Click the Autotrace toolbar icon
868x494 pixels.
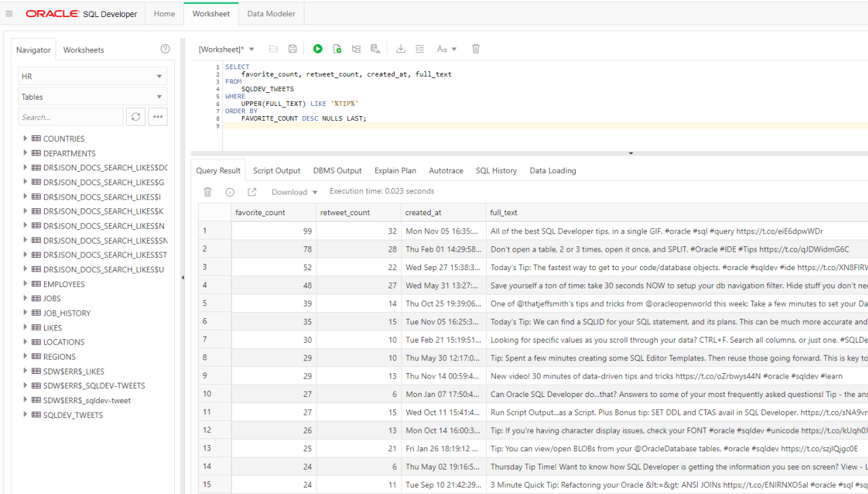375,49
